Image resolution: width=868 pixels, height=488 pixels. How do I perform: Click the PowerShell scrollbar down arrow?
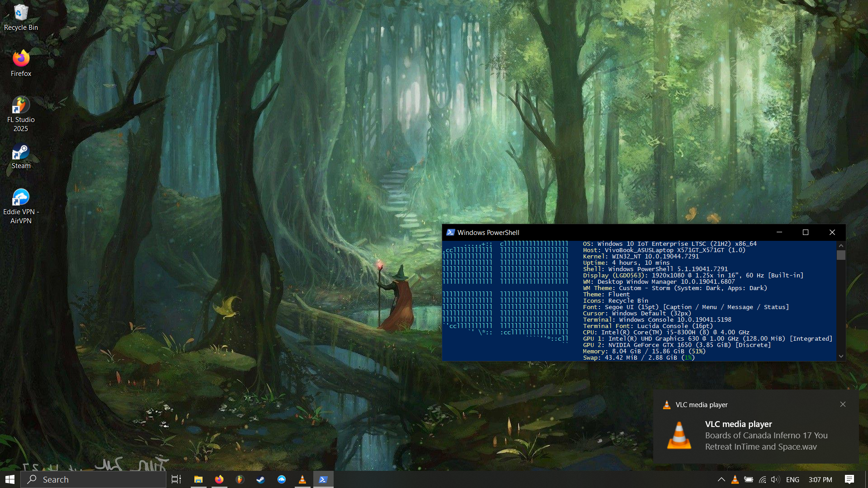841,357
